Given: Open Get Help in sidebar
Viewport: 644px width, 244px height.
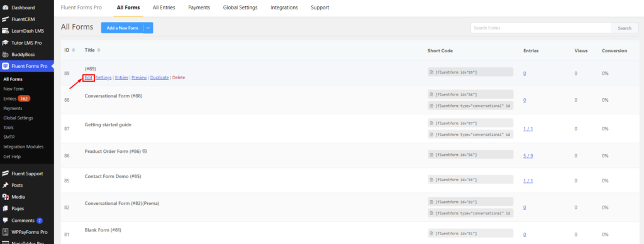Looking at the screenshot, I should (x=12, y=157).
